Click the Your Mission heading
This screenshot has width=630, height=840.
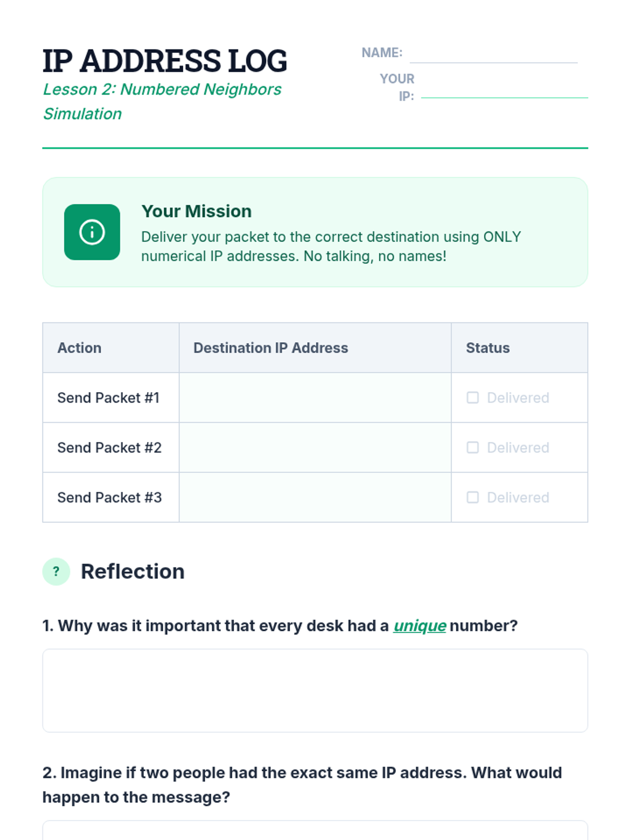196,211
